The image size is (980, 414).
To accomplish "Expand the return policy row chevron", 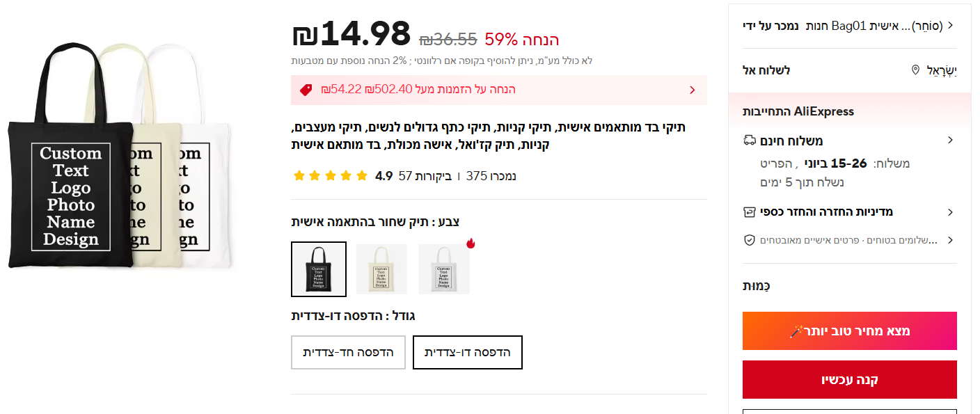I will tap(951, 211).
